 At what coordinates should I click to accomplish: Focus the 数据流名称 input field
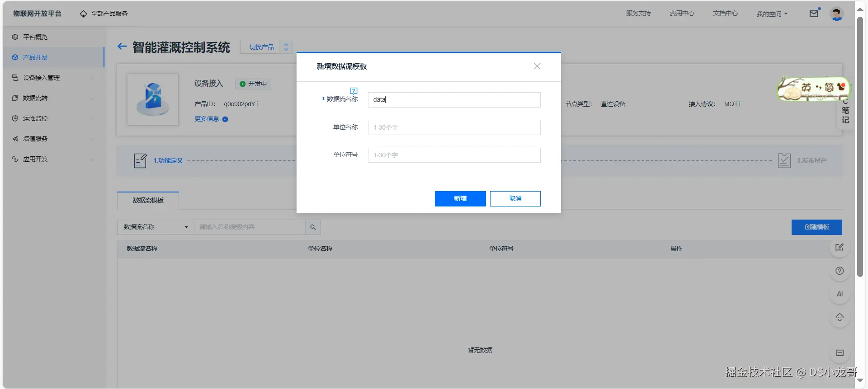(454, 100)
